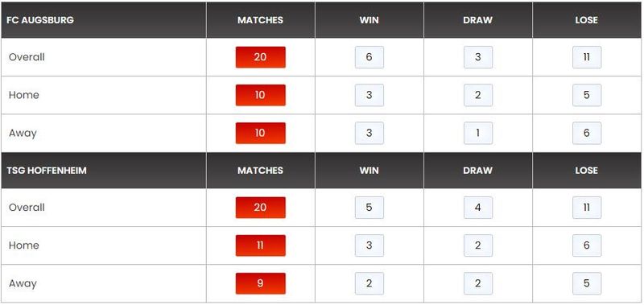The width and height of the screenshot is (644, 305).
Task: Click the TSG HOFFENHEIM header cell
Action: [104, 171]
